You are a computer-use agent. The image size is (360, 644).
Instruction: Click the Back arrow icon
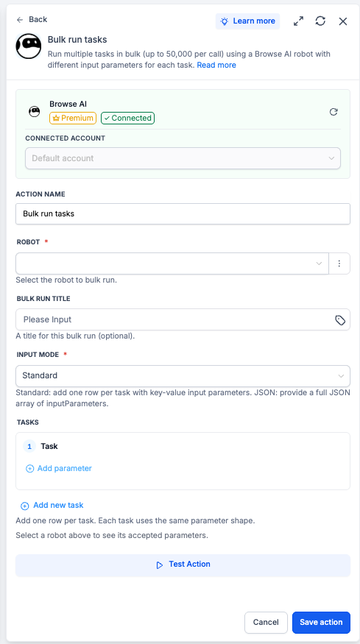coord(20,20)
